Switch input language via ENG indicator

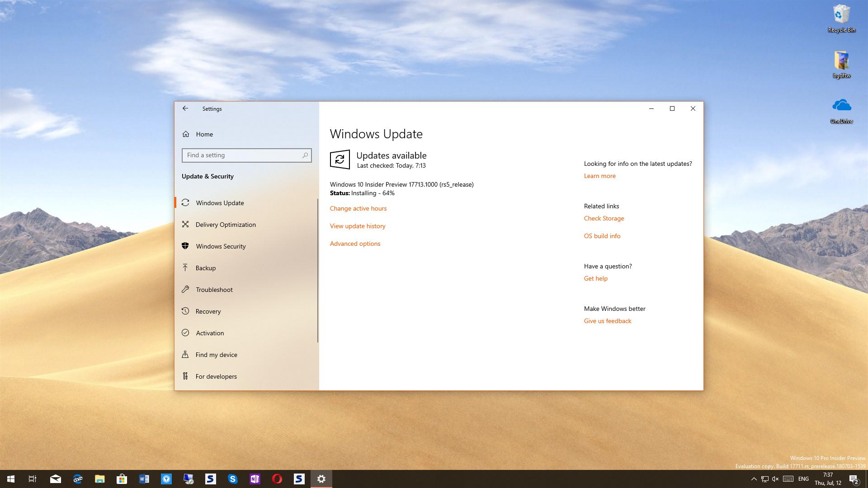pyautogui.click(x=803, y=479)
